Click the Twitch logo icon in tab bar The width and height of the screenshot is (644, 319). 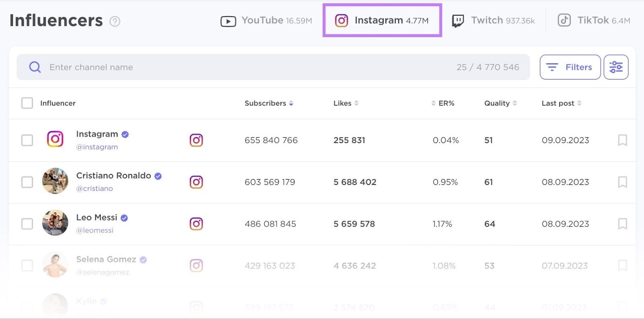[x=458, y=21]
